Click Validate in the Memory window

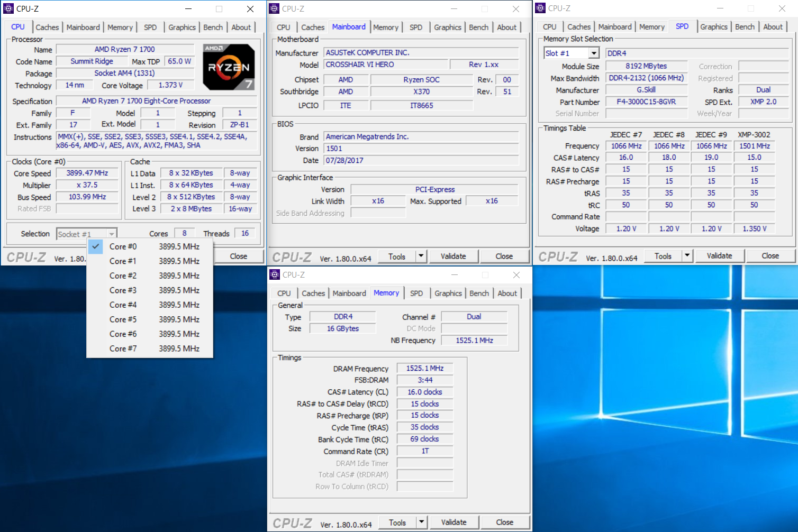(x=454, y=522)
